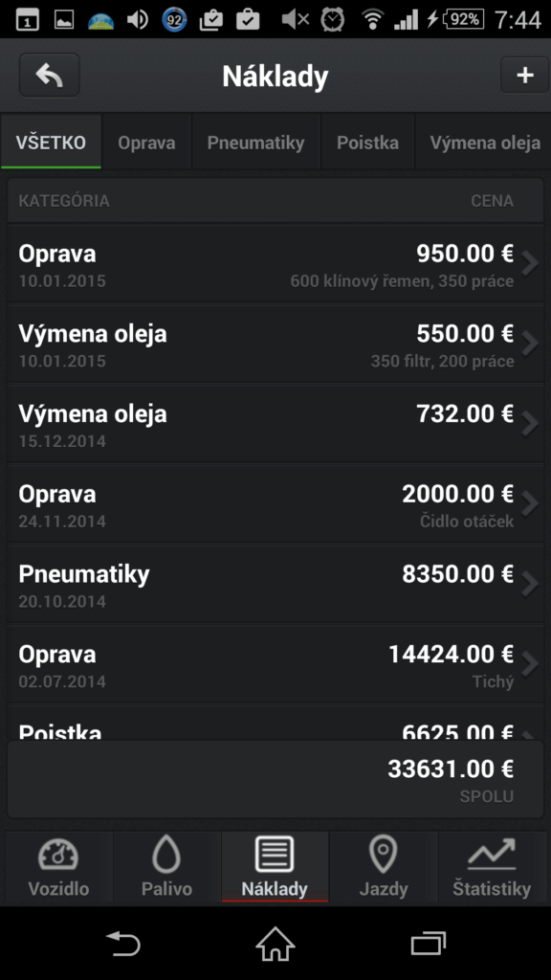The height and width of the screenshot is (980, 551).
Task: Add a new cost with plus button
Action: 525,75
